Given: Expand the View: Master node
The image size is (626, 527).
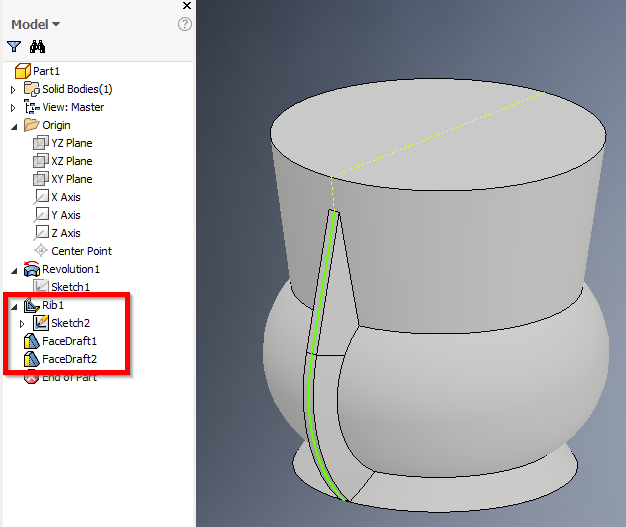Looking at the screenshot, I should (x=13, y=108).
